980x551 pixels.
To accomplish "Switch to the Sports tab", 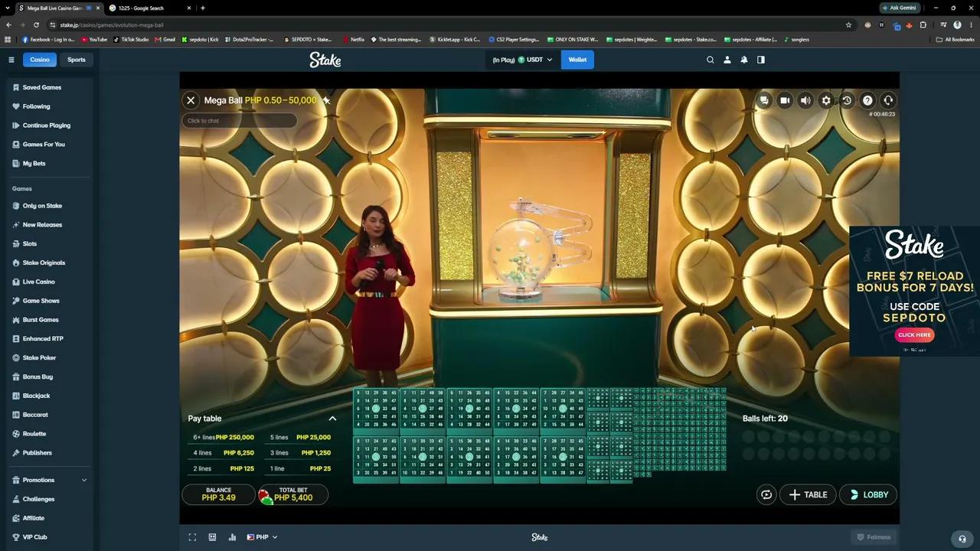I will pyautogui.click(x=77, y=60).
